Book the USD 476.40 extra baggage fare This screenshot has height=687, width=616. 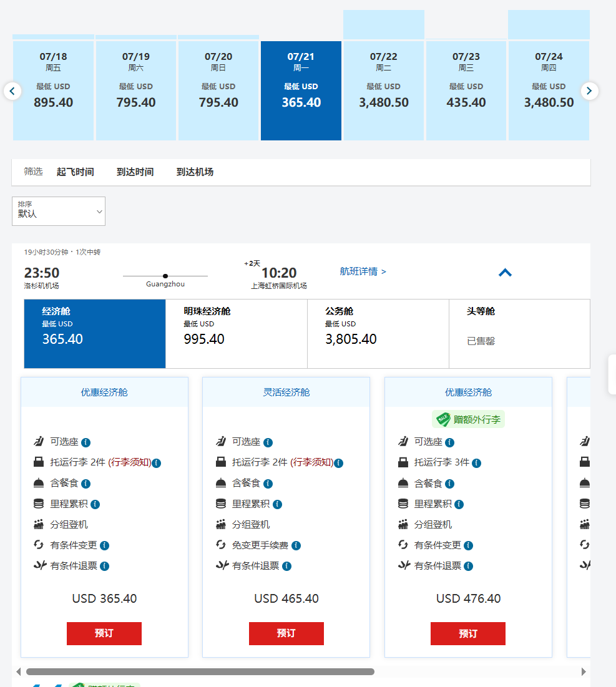click(x=468, y=633)
